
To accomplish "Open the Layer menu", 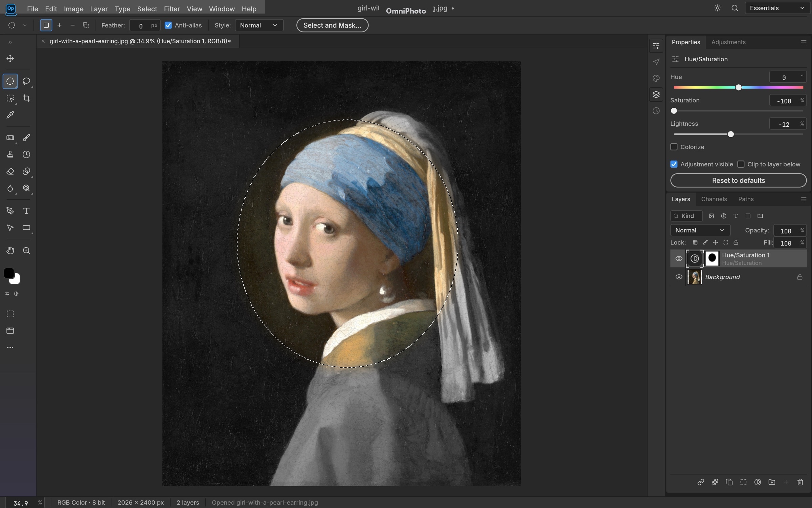I will [x=99, y=9].
